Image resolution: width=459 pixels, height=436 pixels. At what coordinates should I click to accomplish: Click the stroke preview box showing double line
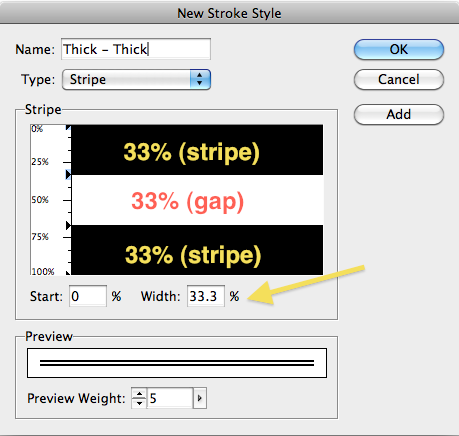click(x=177, y=363)
